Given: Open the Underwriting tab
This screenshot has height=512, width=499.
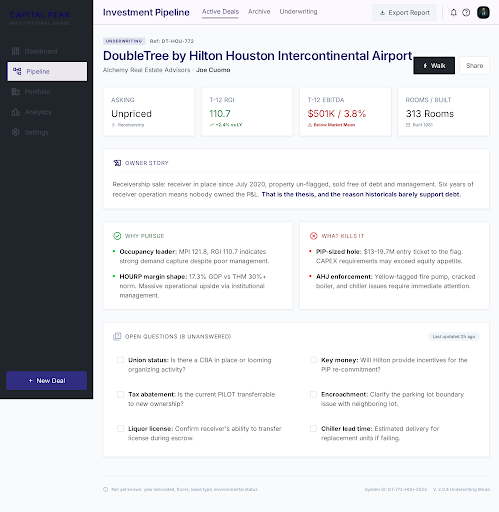Looking at the screenshot, I should tap(298, 12).
